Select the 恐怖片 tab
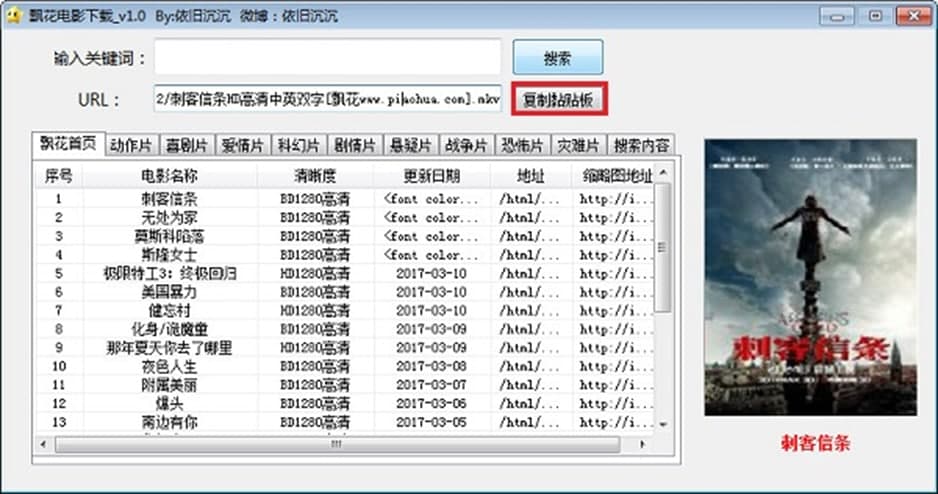The image size is (938, 494). (522, 145)
